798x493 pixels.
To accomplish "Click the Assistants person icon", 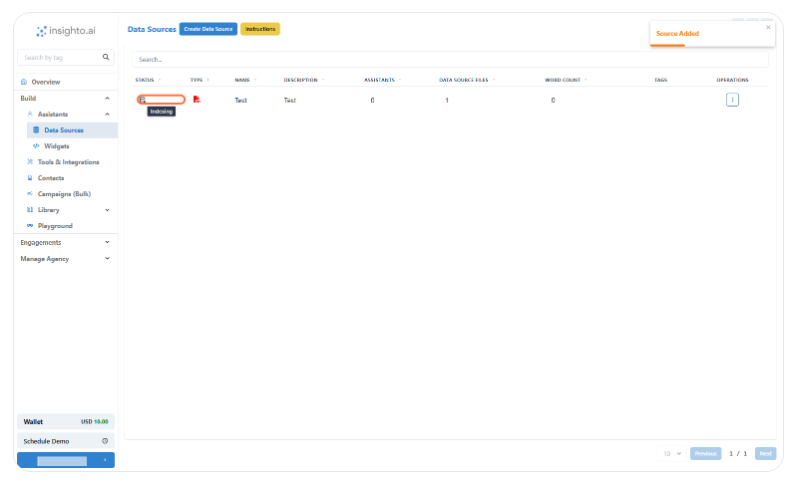I will 30,114.
